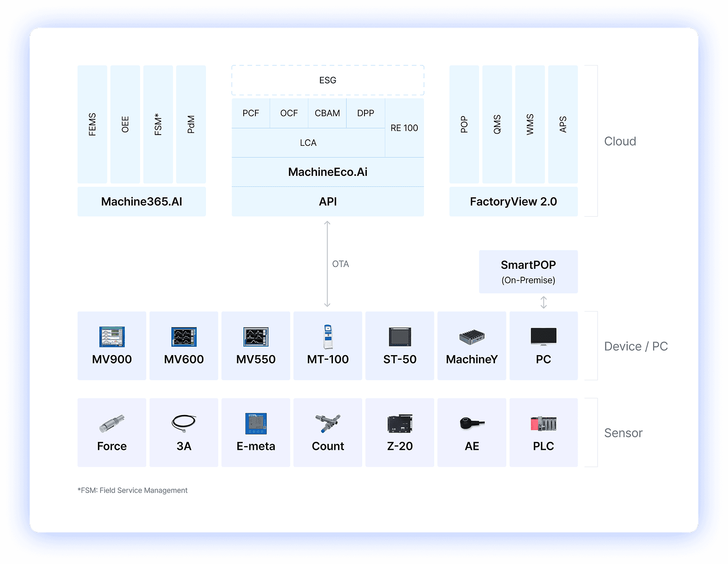The image size is (728, 564).
Task: Click the Z-20 gateway module icon
Action: tap(400, 423)
